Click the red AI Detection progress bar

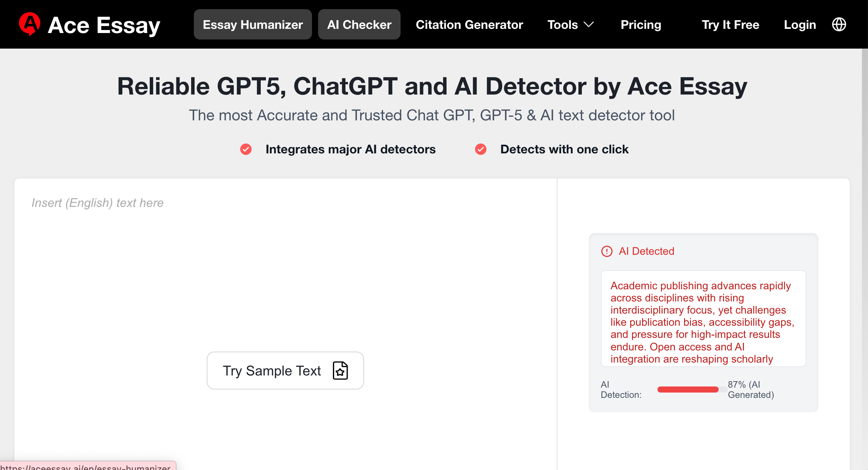688,390
